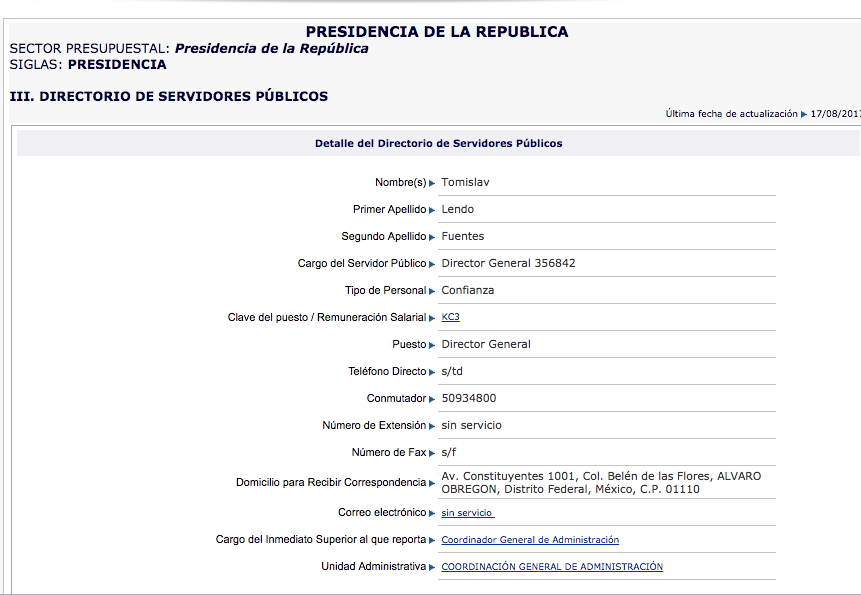Click the arrow icon beside Primer Apellido
The image size is (861, 595).
tap(432, 210)
